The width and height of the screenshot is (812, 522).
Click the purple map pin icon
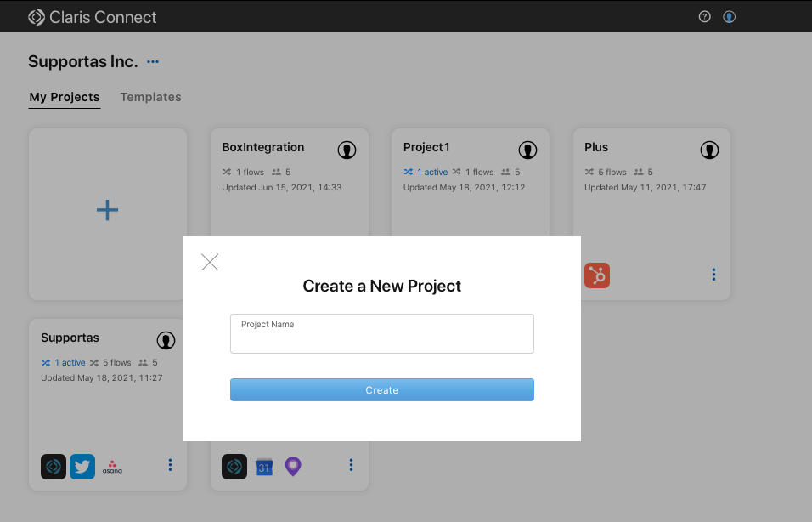[x=293, y=467]
